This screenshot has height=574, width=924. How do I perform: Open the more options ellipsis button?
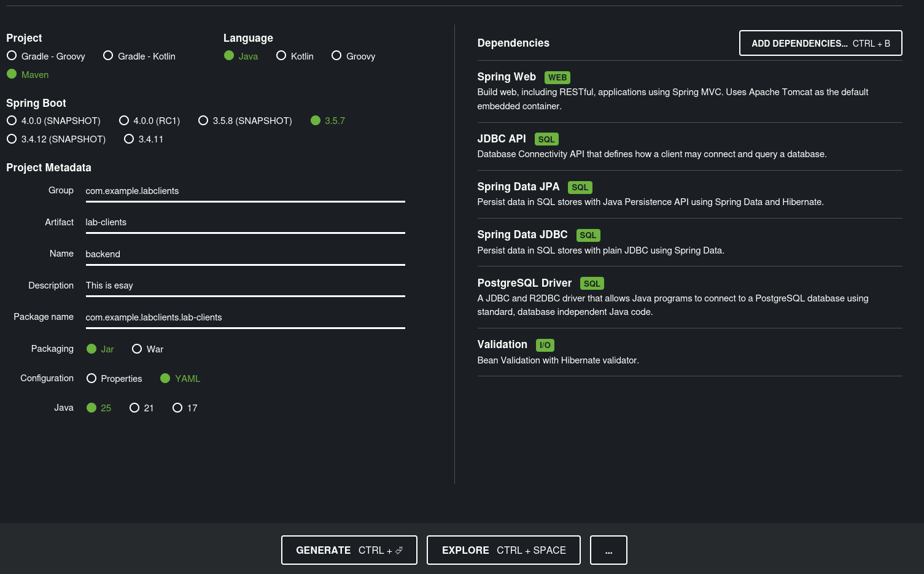pos(608,550)
